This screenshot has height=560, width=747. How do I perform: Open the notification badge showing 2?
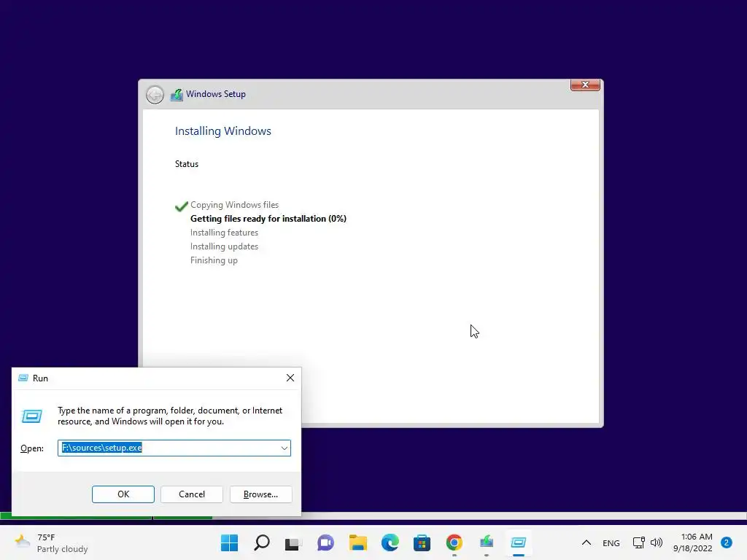[x=727, y=542]
